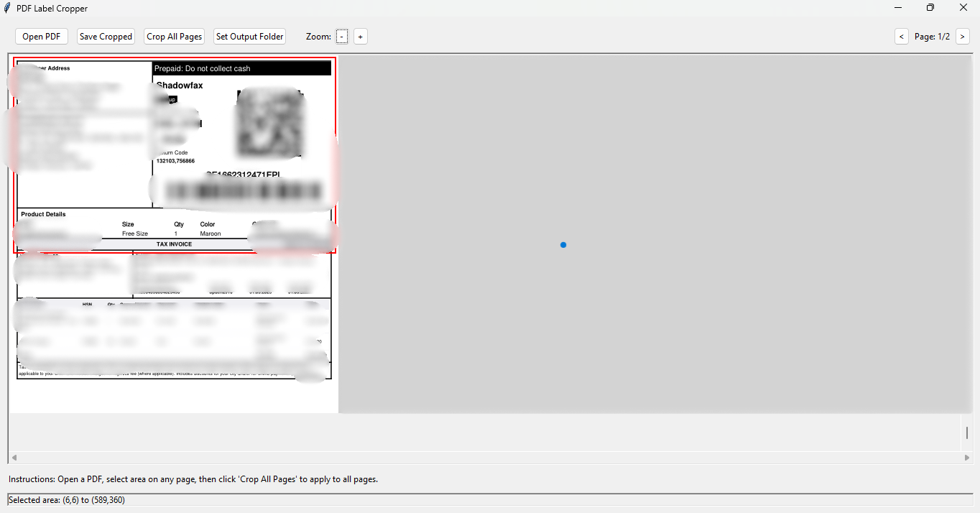Zoom in with the plus button

(x=361, y=37)
